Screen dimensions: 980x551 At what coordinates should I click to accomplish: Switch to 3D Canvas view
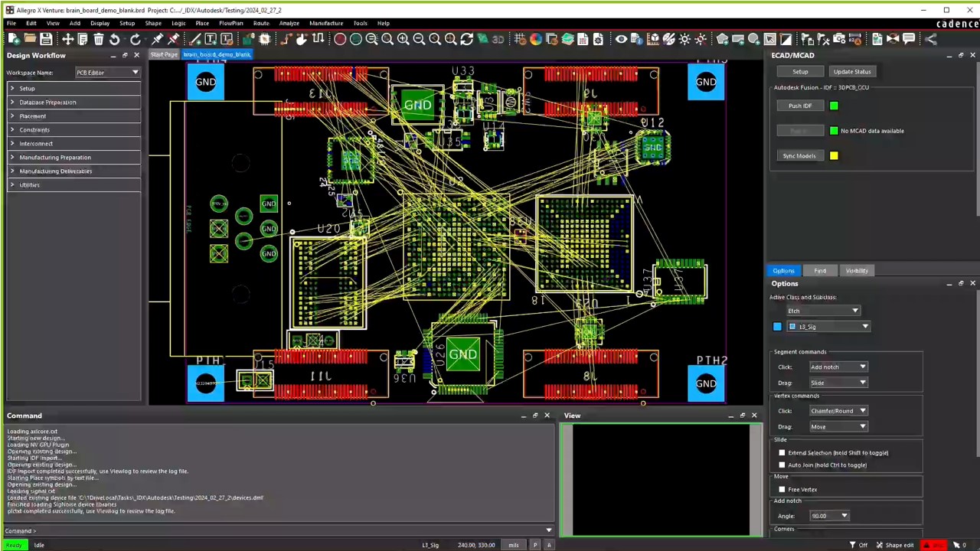coord(499,39)
